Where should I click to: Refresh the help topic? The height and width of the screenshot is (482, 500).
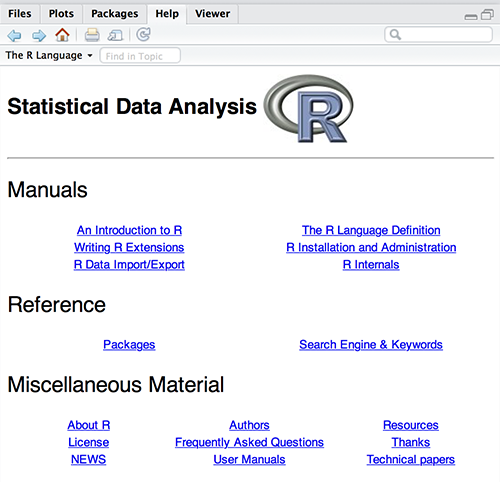pyautogui.click(x=143, y=34)
